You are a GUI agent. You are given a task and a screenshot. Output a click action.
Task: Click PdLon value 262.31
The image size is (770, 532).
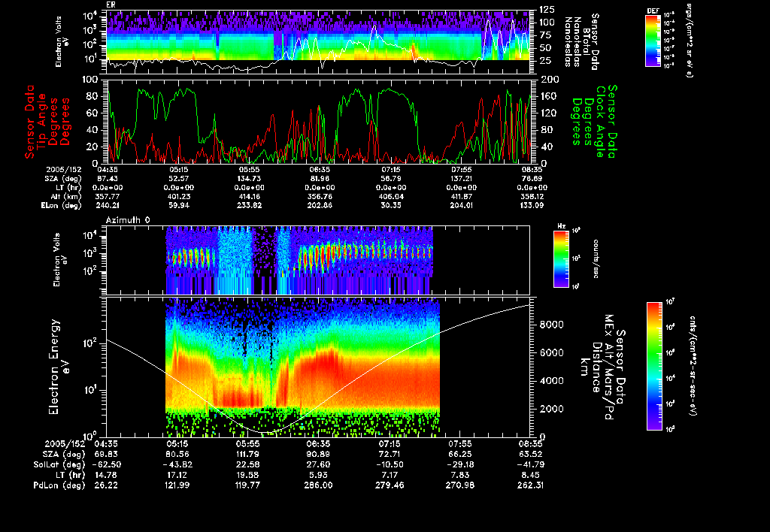point(530,485)
